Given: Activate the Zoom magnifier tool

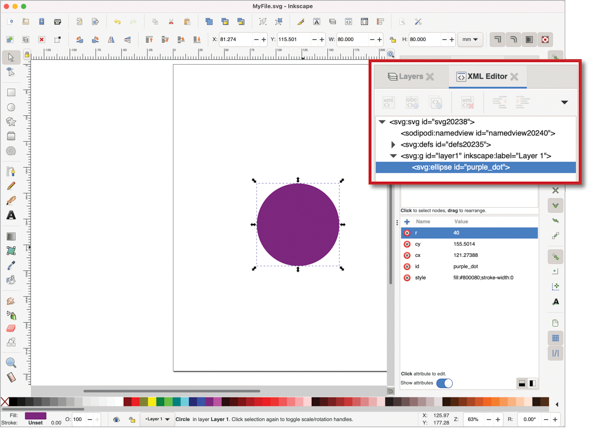Looking at the screenshot, I should (11, 362).
